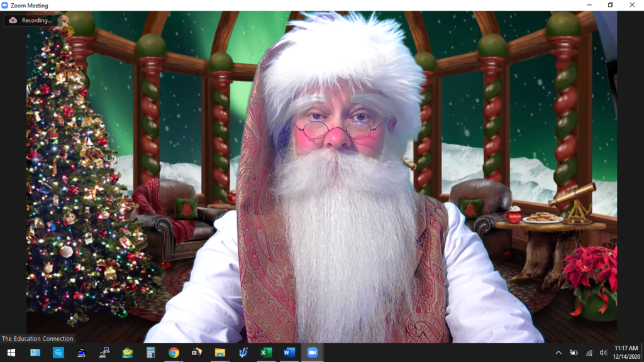The image size is (644, 362).
Task: Open the blue trident app in taskbar
Action: 243,353
